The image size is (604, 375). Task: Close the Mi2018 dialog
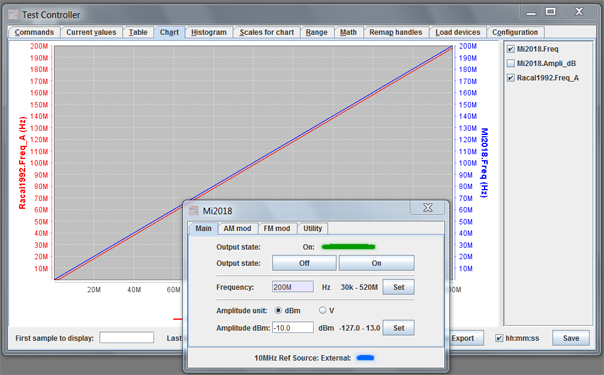point(428,208)
